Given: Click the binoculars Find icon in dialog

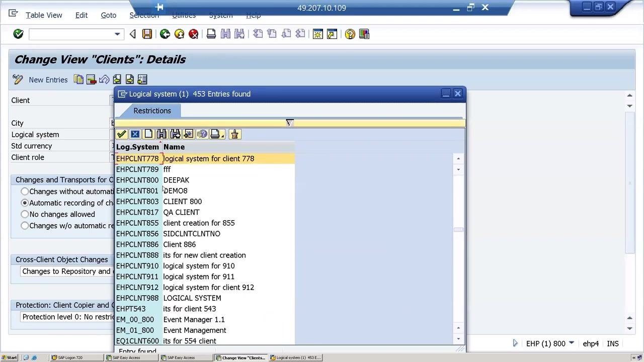Looking at the screenshot, I should point(162,134).
